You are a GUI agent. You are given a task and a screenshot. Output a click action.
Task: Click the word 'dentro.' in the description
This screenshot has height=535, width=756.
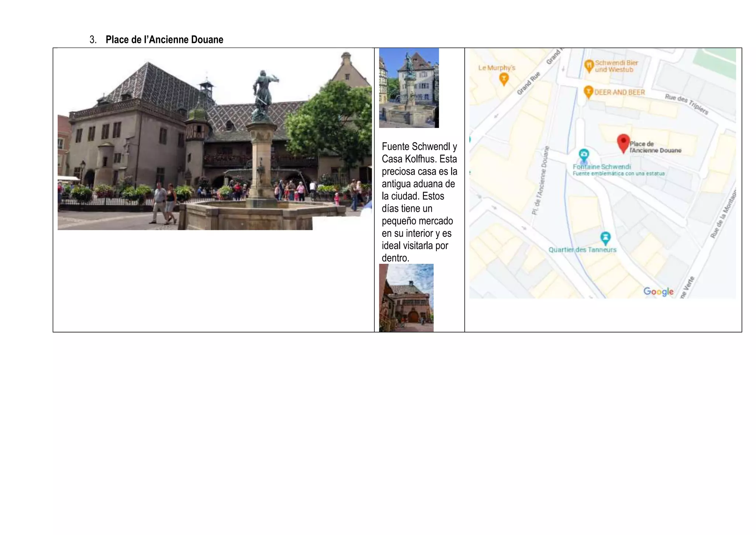395,258
